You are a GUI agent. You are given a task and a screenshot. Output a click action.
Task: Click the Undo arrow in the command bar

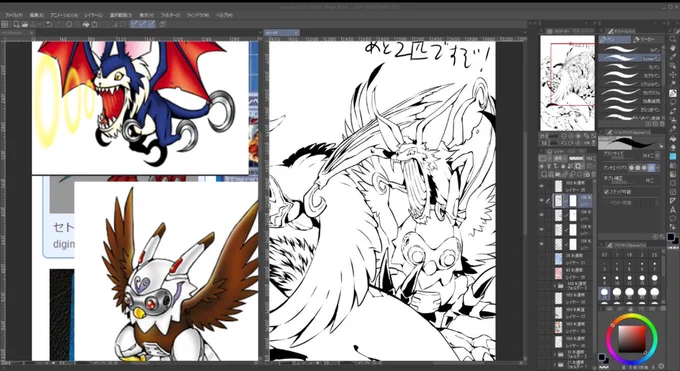49,24
